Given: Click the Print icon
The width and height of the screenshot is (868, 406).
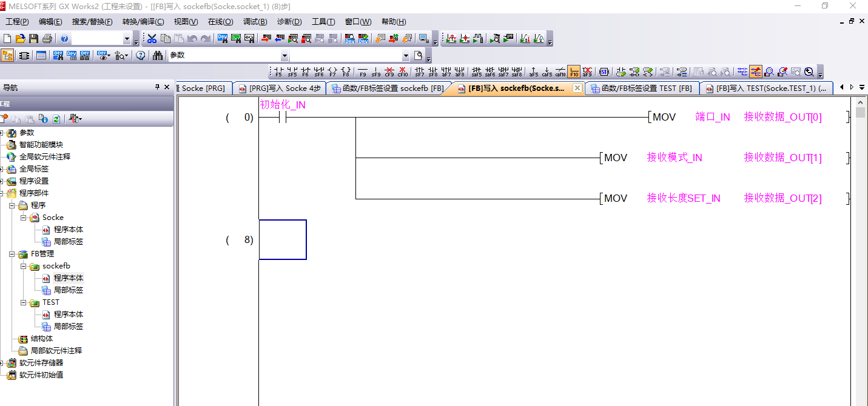Looking at the screenshot, I should click(47, 39).
